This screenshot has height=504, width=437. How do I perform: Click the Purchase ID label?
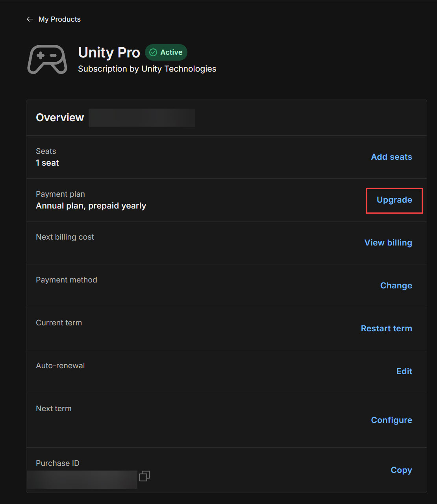point(57,463)
